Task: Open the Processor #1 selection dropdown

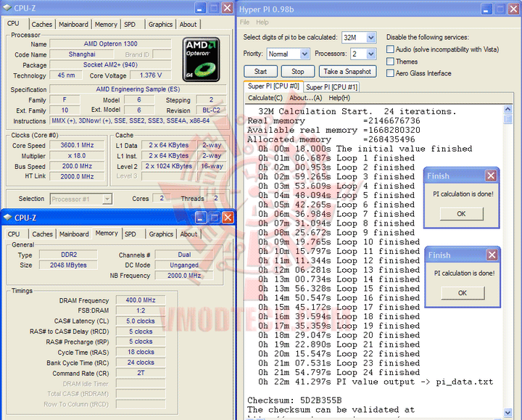Action: (x=107, y=199)
